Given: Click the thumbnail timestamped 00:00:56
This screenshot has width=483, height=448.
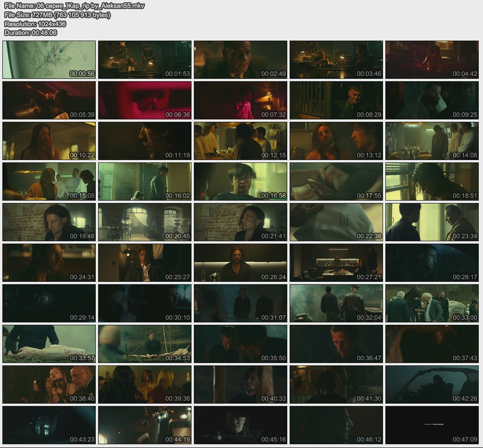Looking at the screenshot, I should point(49,59).
